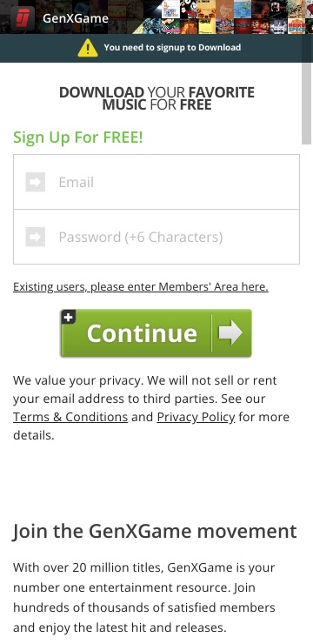Click the Join the GenXGame movement heading
Screen dimensions: 313x644
coord(155,531)
